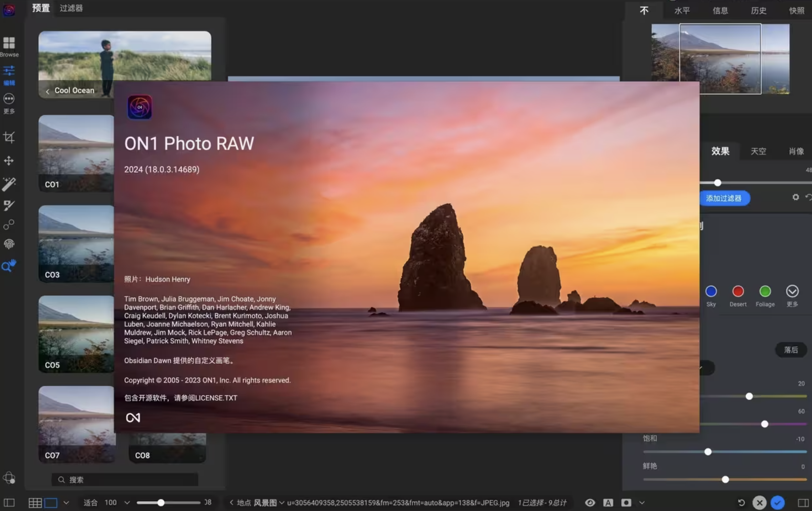Toggle the text overlay 'A' icon

coord(608,503)
